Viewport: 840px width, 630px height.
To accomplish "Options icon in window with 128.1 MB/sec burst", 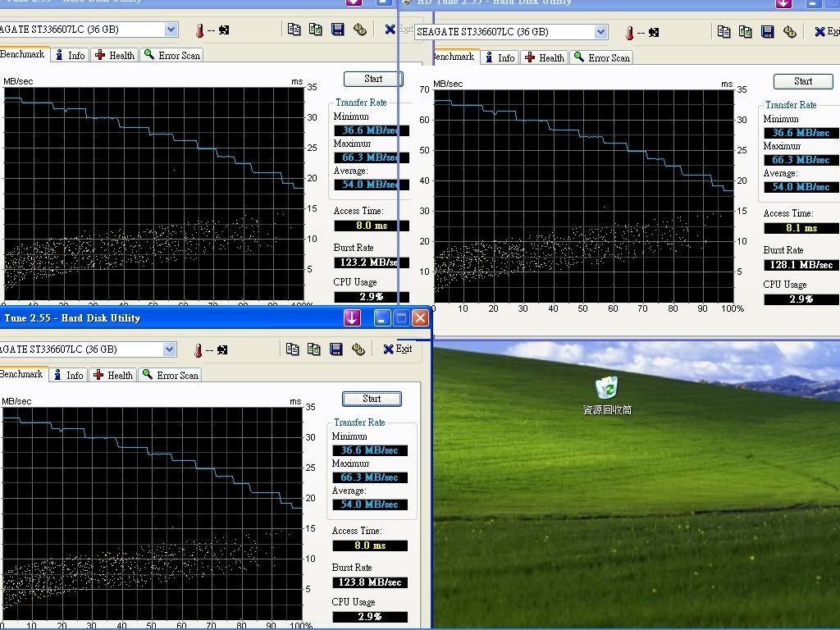I will pos(790,32).
